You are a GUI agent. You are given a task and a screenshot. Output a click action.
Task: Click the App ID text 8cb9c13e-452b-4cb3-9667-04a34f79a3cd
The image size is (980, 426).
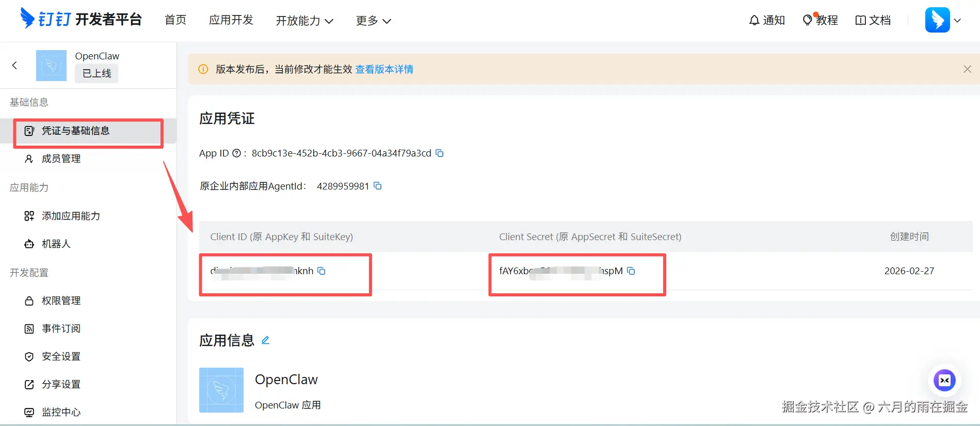(x=341, y=153)
